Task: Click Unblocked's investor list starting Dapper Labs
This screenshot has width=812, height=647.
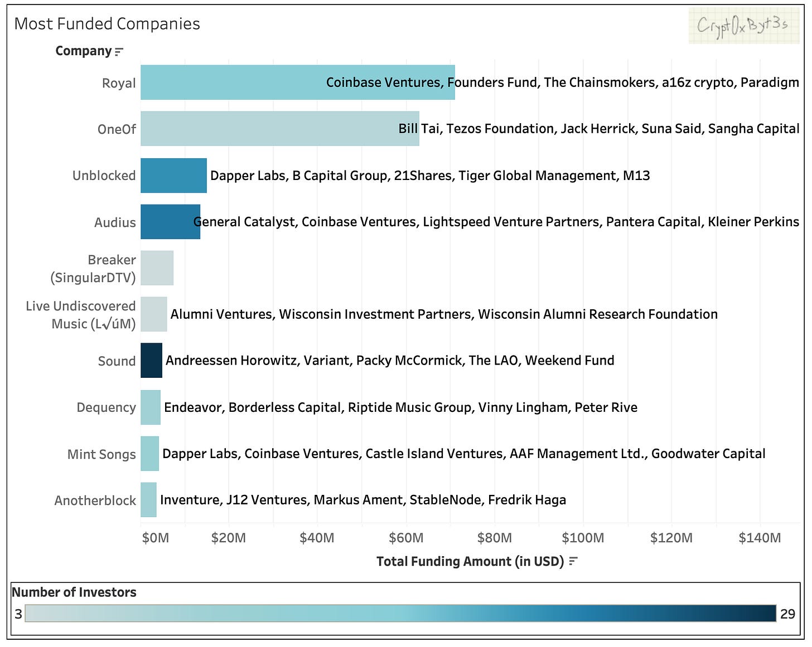Action: point(430,176)
